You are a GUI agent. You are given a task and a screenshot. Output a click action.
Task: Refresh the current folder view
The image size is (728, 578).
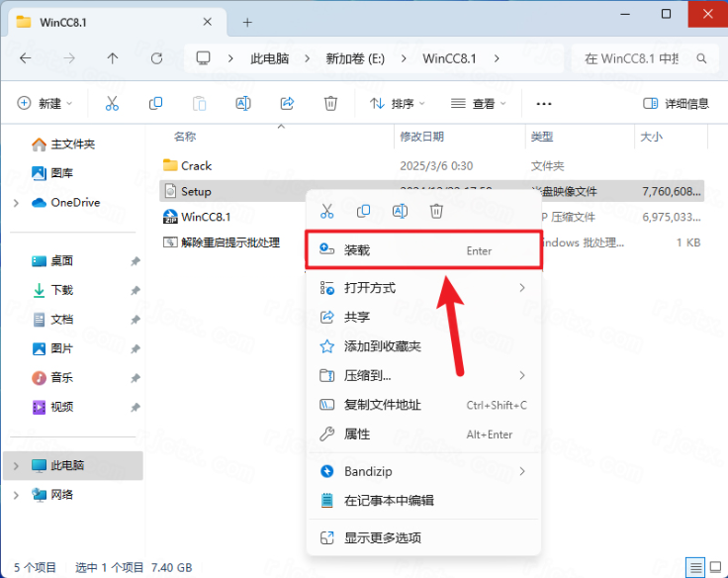click(156, 58)
